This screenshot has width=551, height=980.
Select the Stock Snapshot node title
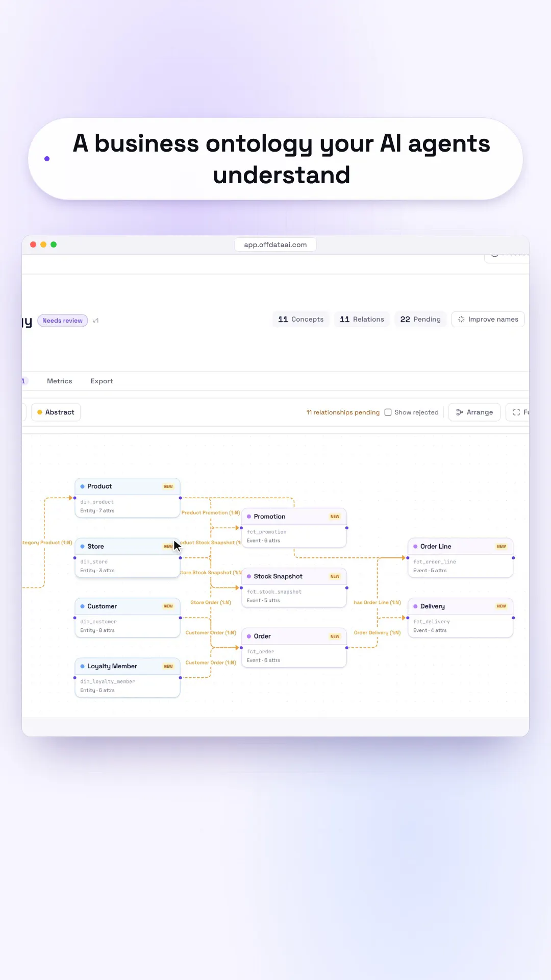pyautogui.click(x=278, y=576)
